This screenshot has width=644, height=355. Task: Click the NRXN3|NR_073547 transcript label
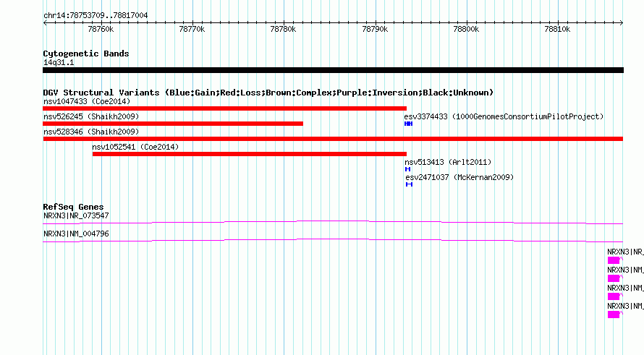pyautogui.click(x=77, y=216)
